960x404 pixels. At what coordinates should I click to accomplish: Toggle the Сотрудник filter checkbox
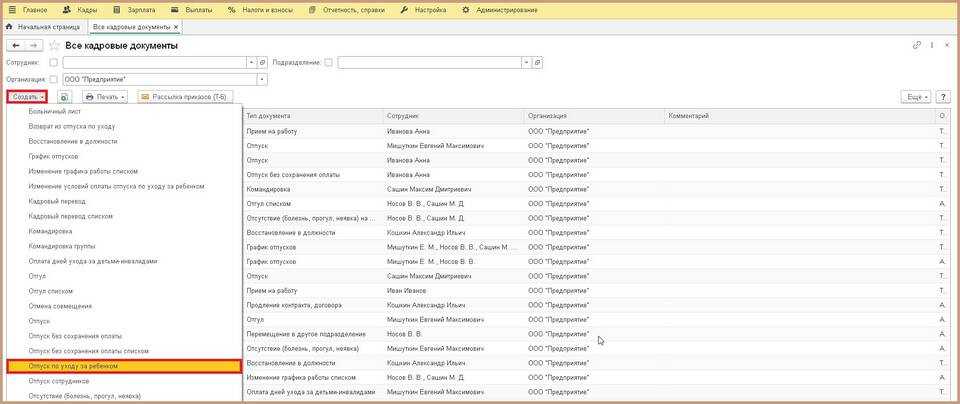(x=53, y=62)
